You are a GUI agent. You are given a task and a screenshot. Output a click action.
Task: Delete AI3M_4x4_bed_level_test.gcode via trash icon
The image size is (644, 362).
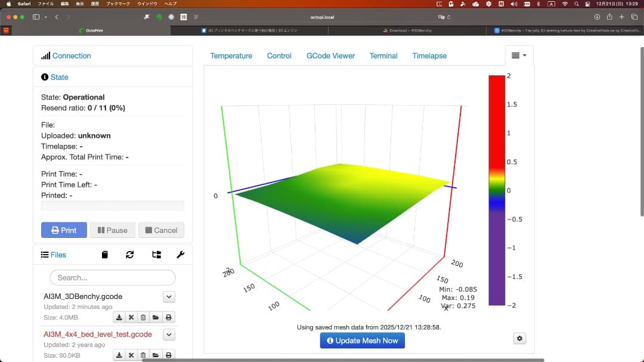point(143,354)
